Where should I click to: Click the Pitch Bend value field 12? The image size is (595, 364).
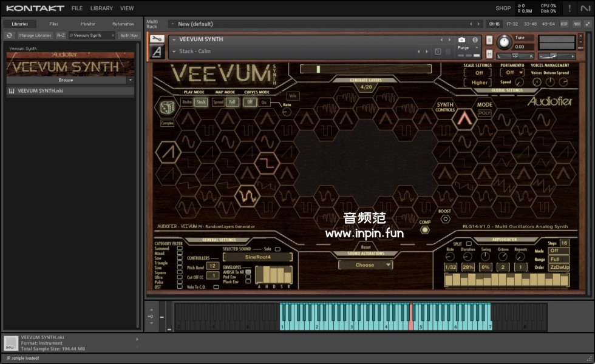click(x=212, y=266)
